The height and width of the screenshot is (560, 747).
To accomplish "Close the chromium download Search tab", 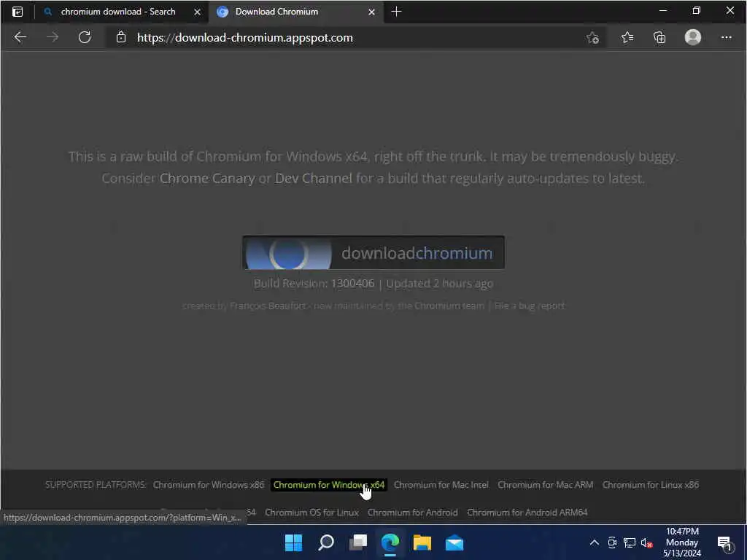I will [197, 12].
